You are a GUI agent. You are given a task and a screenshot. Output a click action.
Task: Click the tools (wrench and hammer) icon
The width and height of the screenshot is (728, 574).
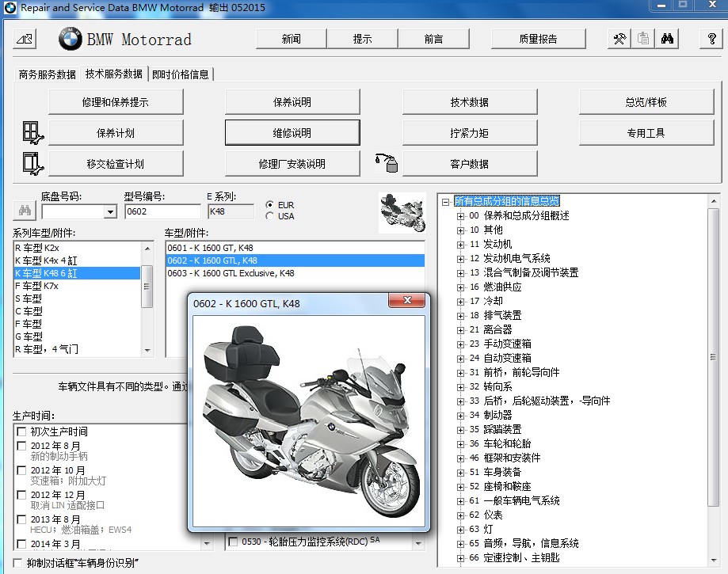click(619, 39)
